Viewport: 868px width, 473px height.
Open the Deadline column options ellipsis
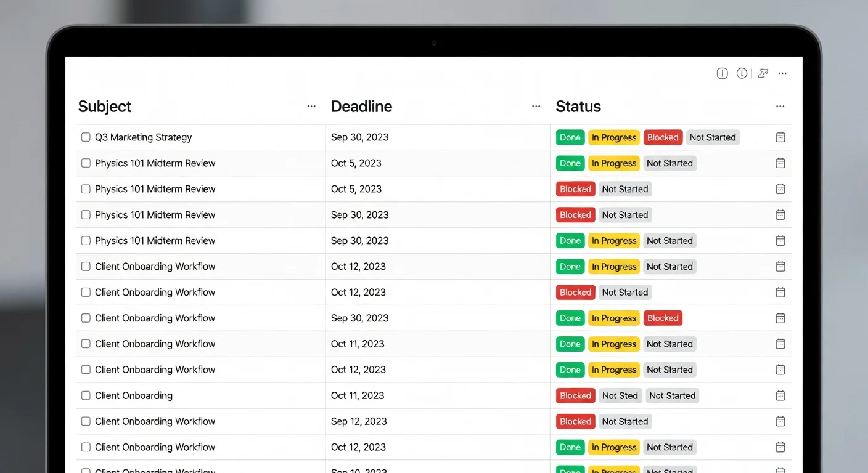click(536, 107)
